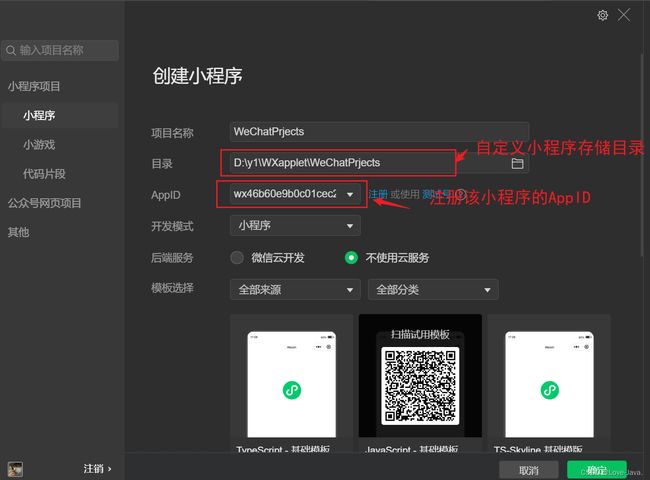Open 代码片段 in the sidebar

click(44, 174)
